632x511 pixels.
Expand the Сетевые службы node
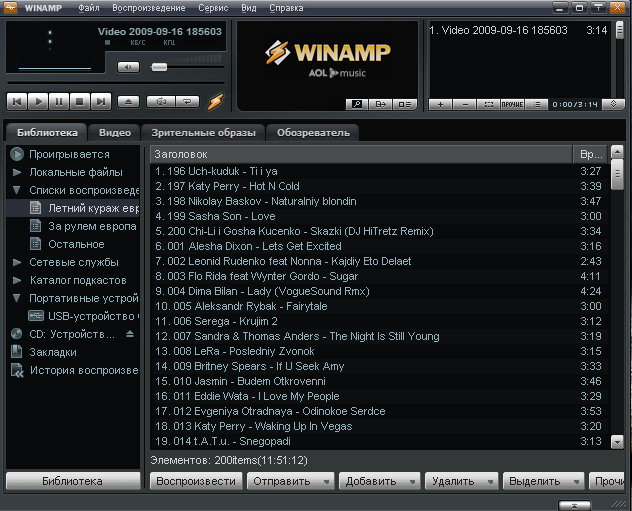(17, 262)
